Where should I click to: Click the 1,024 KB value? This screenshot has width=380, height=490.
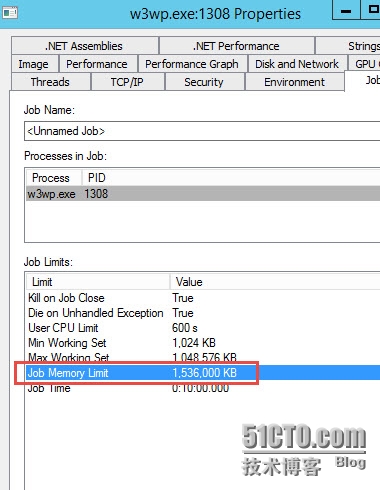[x=194, y=343]
